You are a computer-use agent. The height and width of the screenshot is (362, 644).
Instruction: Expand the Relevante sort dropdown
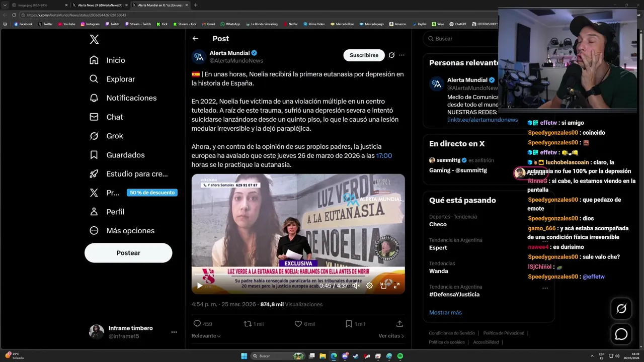[x=206, y=336]
